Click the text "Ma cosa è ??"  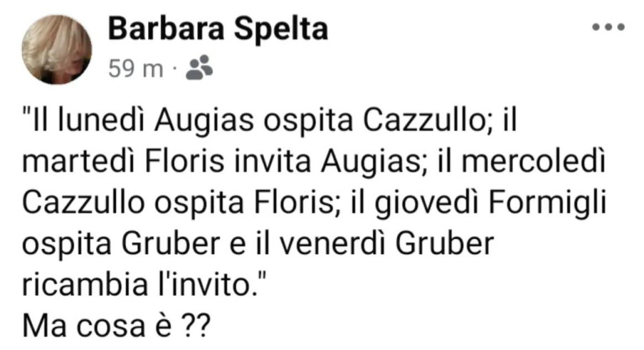(115, 329)
